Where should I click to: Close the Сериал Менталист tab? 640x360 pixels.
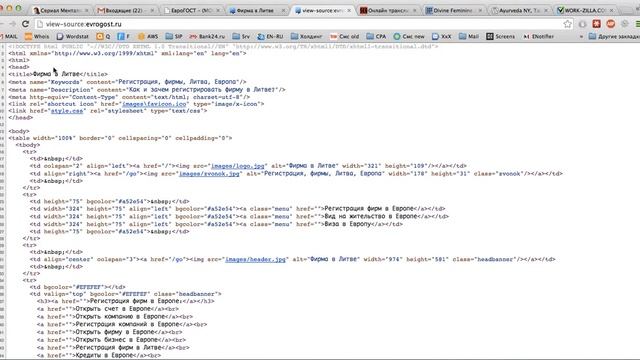click(x=87, y=10)
